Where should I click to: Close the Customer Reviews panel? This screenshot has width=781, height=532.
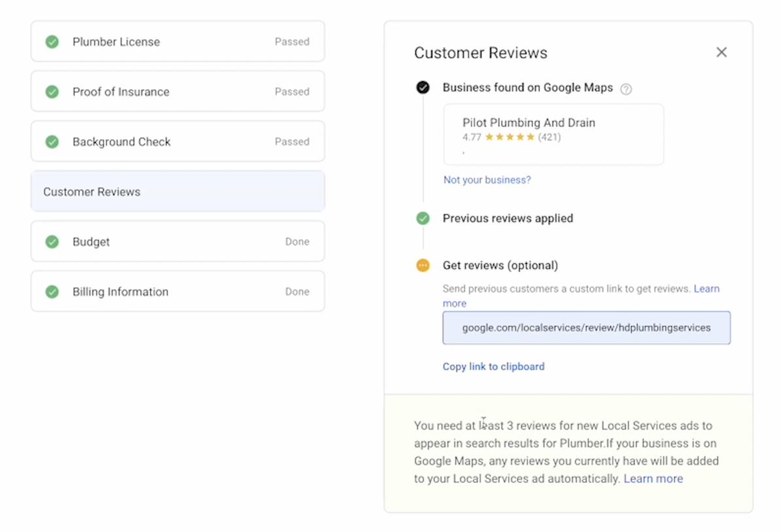(721, 52)
